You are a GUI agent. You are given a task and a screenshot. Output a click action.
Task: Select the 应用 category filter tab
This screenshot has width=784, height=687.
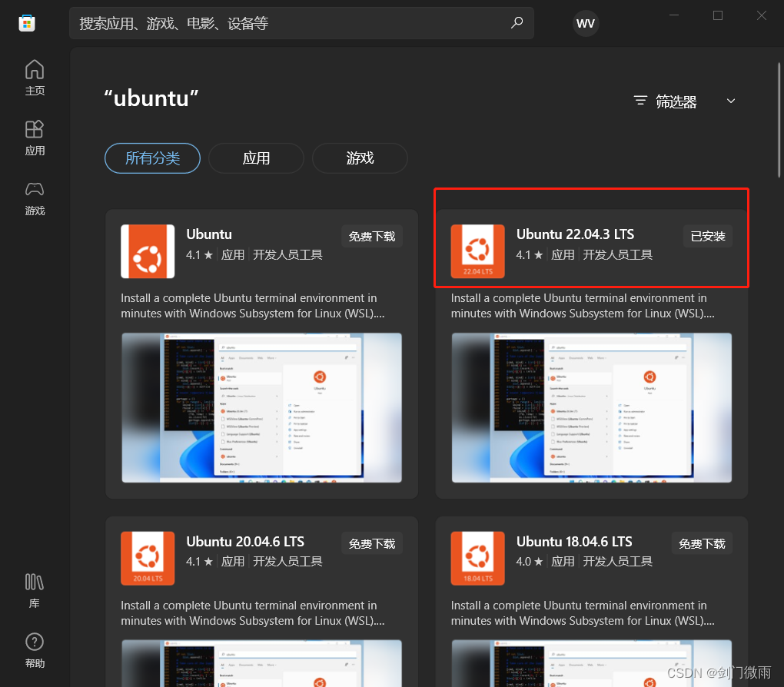(x=256, y=158)
